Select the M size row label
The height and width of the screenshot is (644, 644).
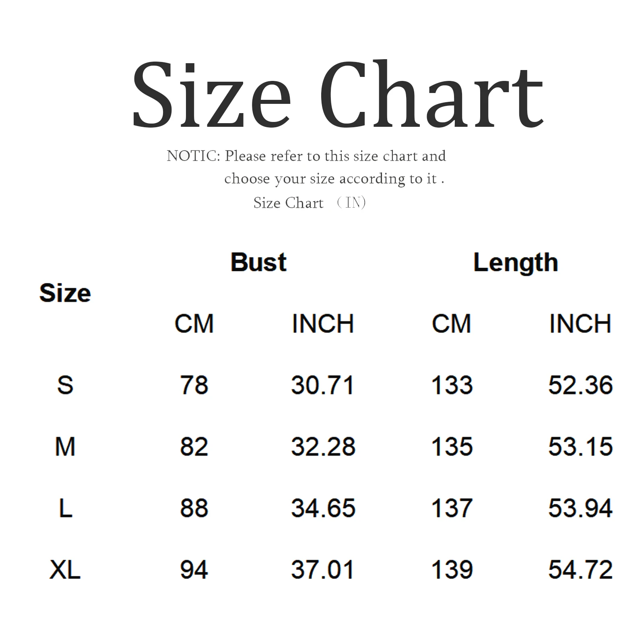click(65, 447)
